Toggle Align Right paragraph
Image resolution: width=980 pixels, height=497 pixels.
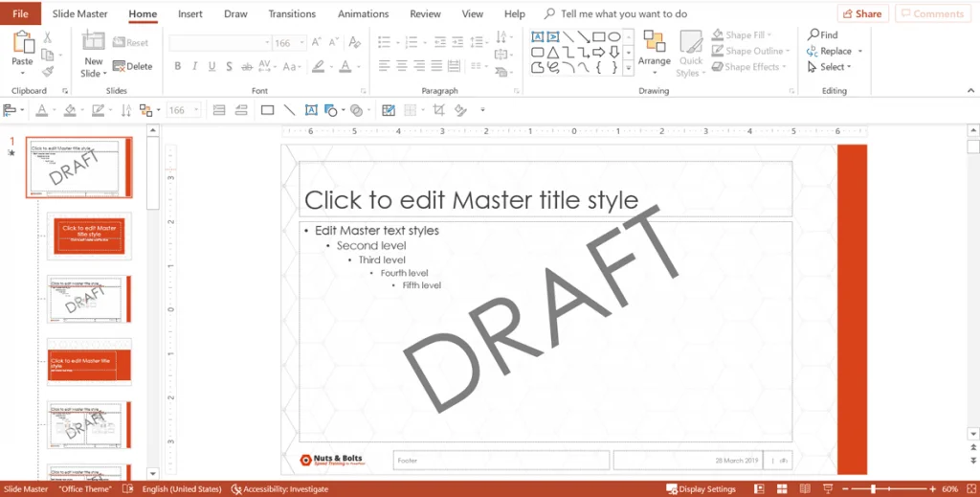click(419, 66)
